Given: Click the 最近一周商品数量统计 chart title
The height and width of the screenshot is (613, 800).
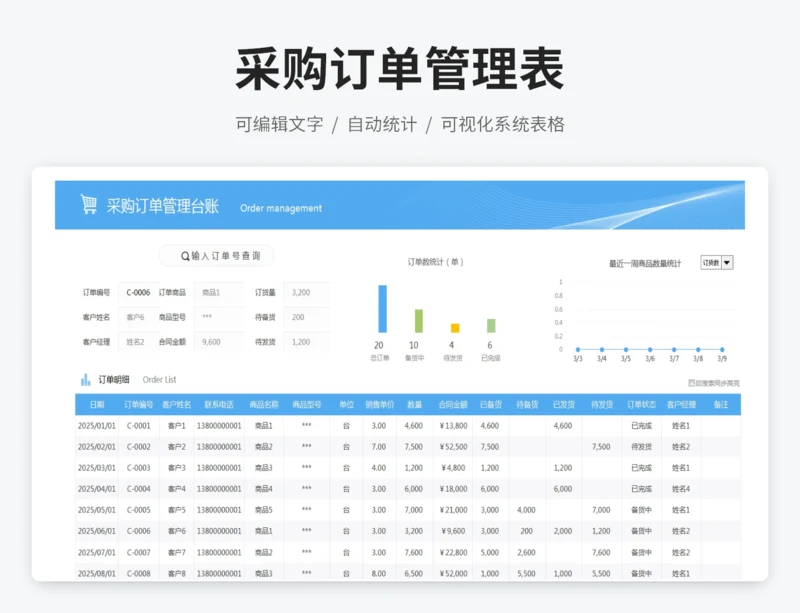Looking at the screenshot, I should pyautogui.click(x=645, y=263).
